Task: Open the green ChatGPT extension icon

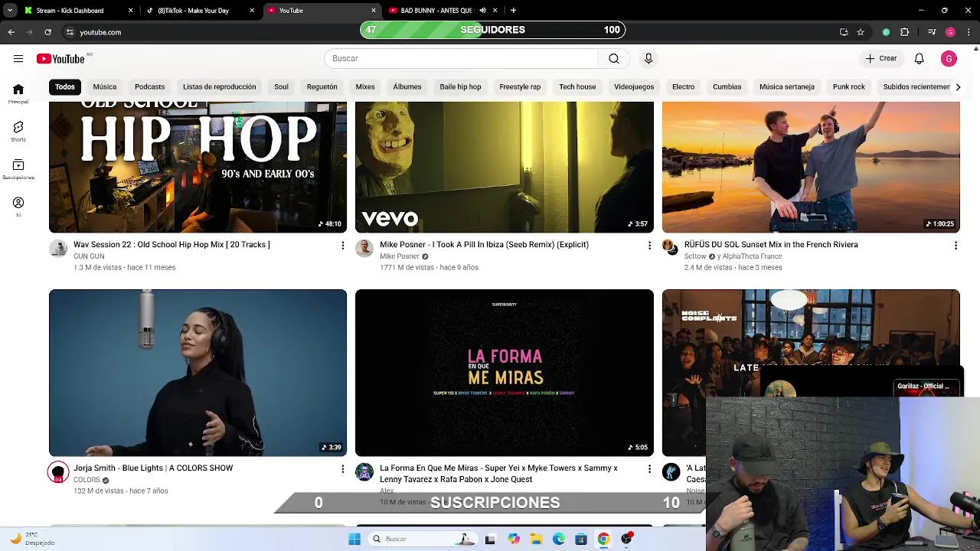Action: pyautogui.click(x=886, y=32)
